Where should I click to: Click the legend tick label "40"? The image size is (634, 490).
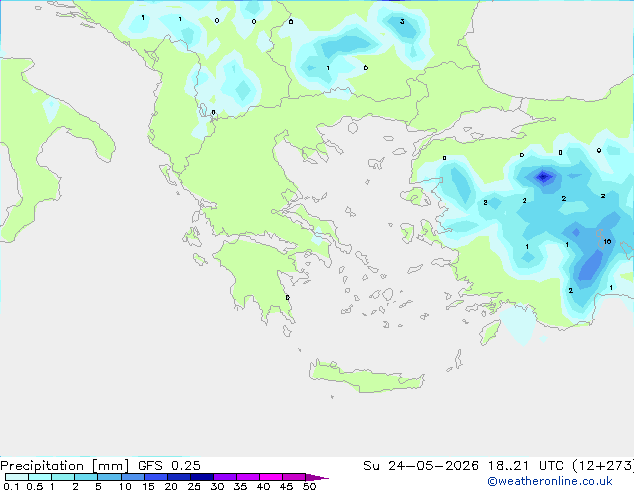(x=263, y=486)
